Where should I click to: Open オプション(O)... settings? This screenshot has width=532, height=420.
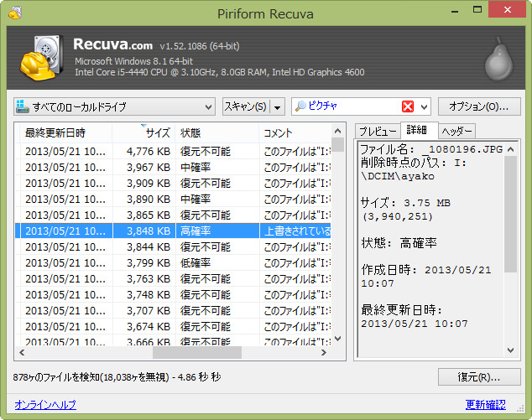[479, 106]
